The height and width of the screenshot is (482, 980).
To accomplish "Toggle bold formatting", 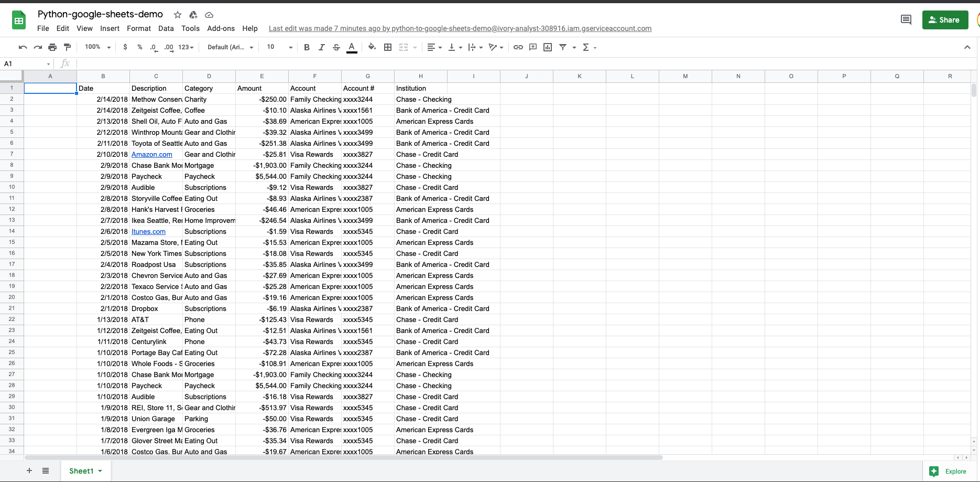I will [307, 47].
